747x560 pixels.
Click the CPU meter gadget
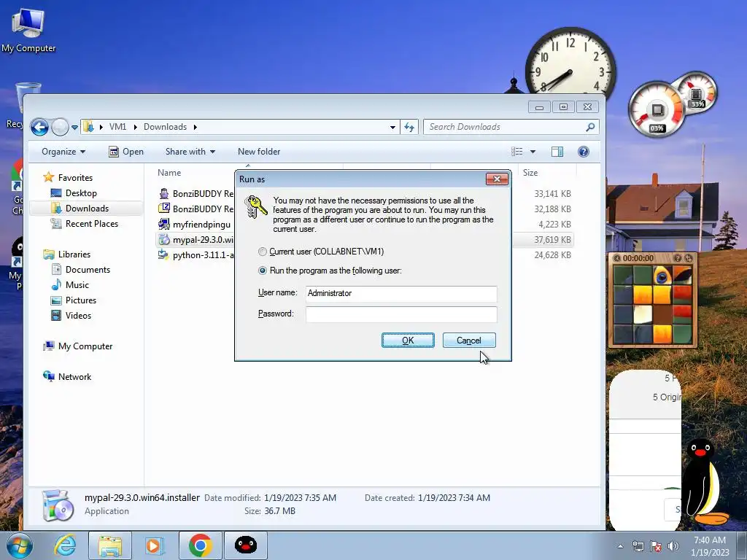point(657,110)
